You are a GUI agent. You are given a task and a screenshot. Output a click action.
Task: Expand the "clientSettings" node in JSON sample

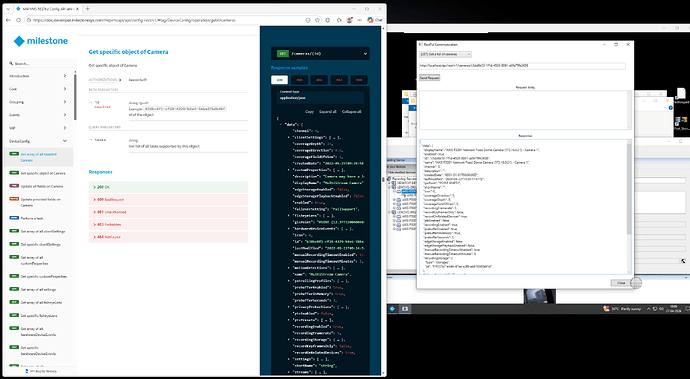289,137
